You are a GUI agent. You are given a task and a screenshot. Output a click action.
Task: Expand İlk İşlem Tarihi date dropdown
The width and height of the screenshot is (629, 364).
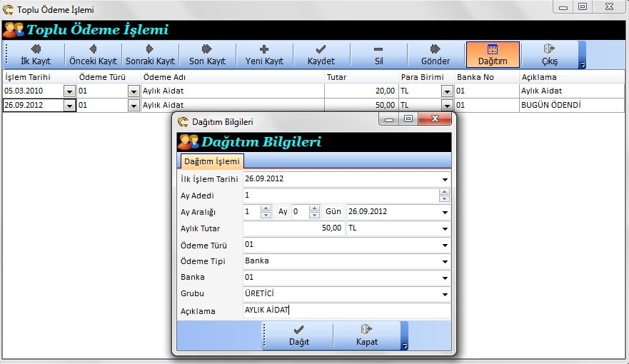(x=445, y=179)
